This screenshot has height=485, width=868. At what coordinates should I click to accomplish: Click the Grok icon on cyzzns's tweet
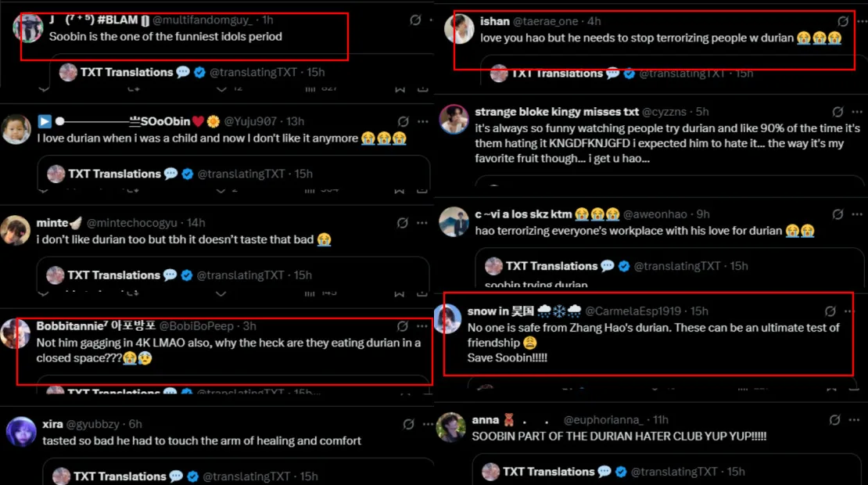click(838, 112)
